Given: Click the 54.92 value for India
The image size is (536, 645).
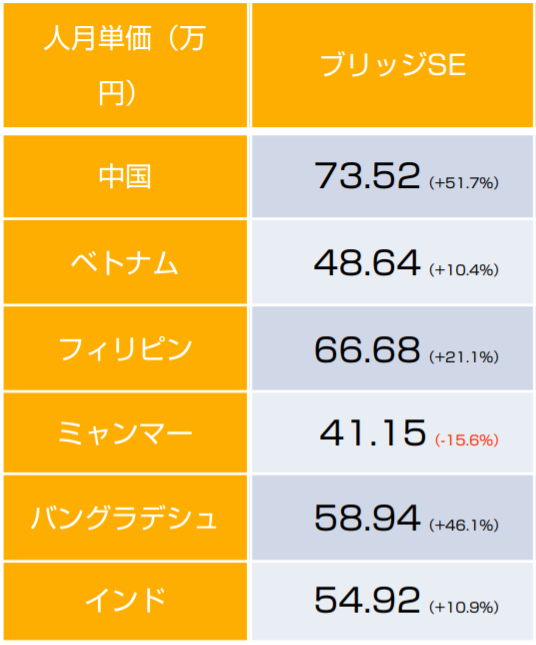Looking at the screenshot, I should point(367,600).
